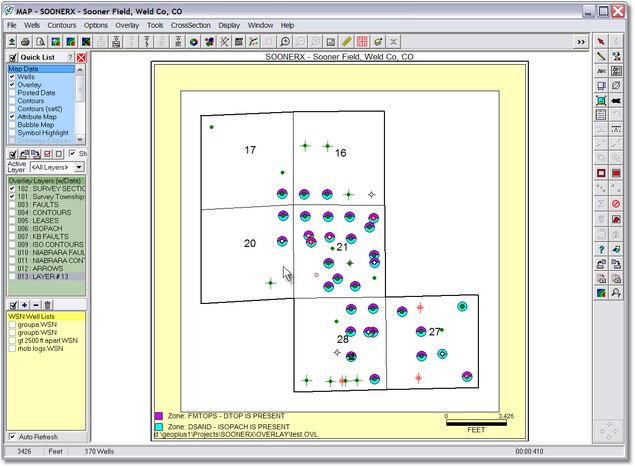Viewport: 635px width, 467px height.
Task: Uncheck the Wells checkbox in Quick List
Action: [12, 78]
